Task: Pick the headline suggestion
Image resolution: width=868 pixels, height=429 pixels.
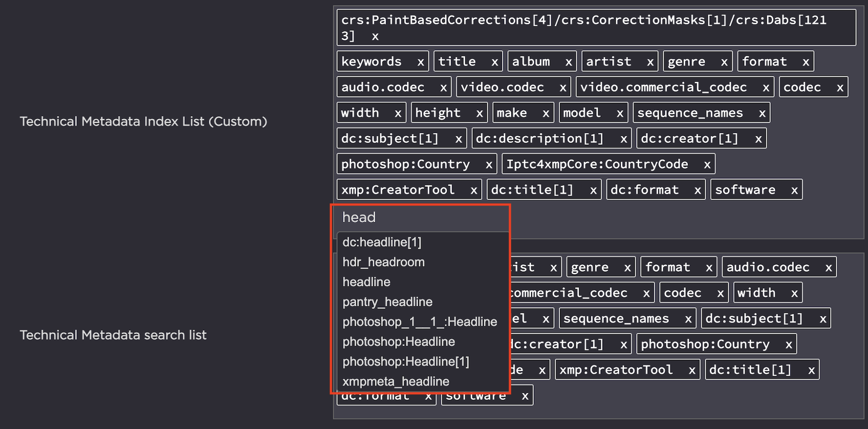Action: (x=366, y=282)
